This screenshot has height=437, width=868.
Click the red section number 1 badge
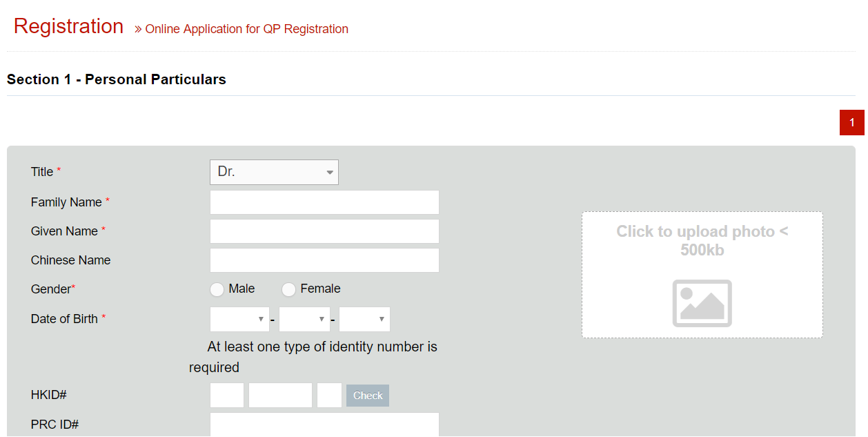(851, 123)
